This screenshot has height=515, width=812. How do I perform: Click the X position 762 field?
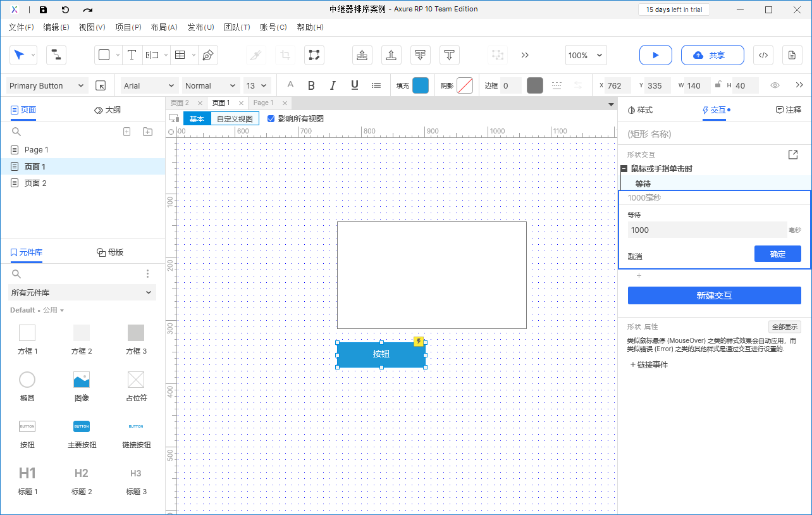617,85
